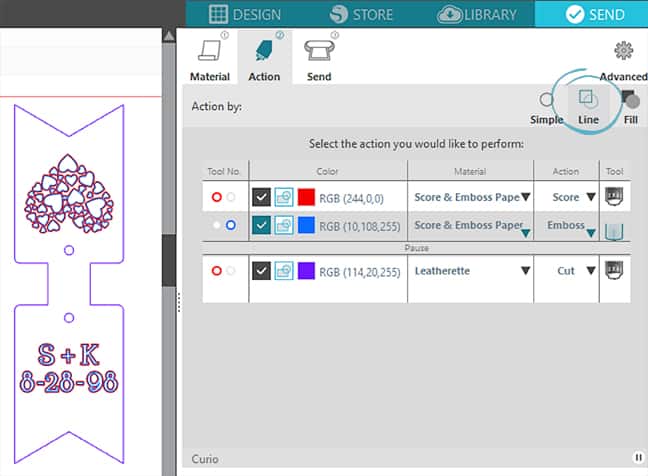Select the Simple action mode icon

(x=546, y=101)
